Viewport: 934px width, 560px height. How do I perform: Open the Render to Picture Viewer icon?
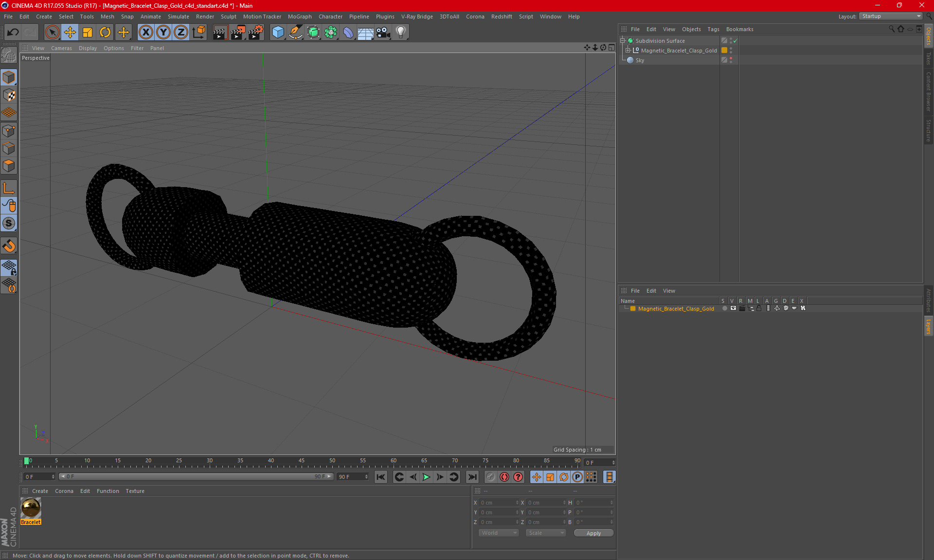point(237,33)
